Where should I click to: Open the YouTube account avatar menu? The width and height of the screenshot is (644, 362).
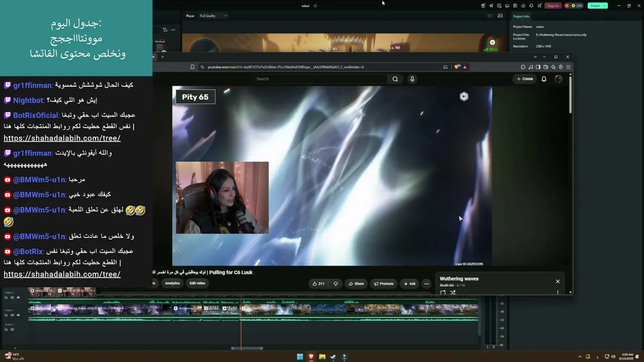558,79
